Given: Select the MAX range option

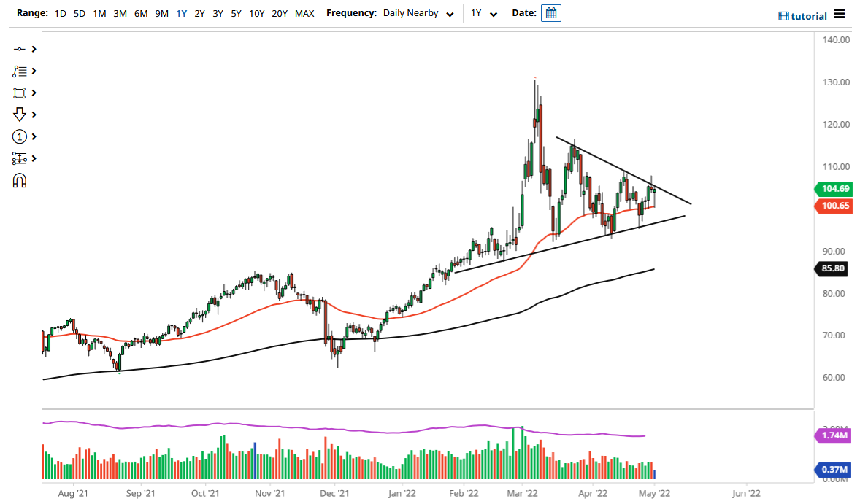Looking at the screenshot, I should pyautogui.click(x=304, y=13).
